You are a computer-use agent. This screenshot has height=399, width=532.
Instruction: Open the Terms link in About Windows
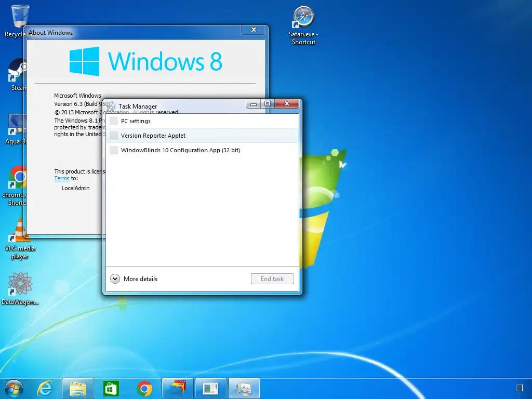(x=62, y=179)
